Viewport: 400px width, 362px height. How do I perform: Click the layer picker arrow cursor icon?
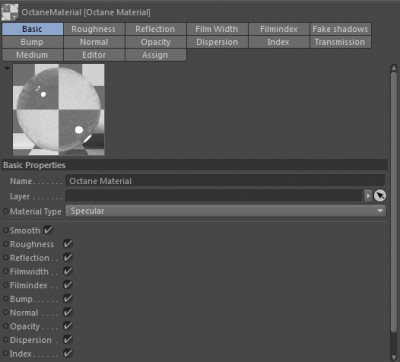coord(380,196)
